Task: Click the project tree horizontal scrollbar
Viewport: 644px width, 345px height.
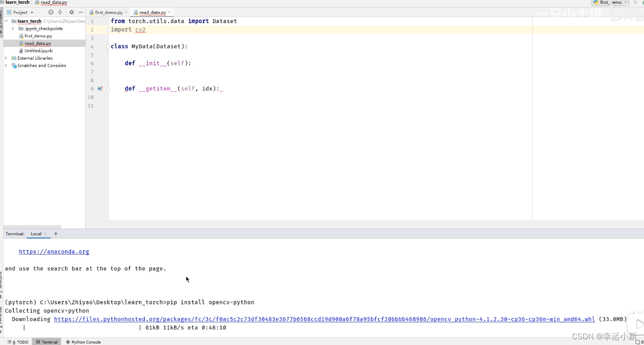Action: 32,227
